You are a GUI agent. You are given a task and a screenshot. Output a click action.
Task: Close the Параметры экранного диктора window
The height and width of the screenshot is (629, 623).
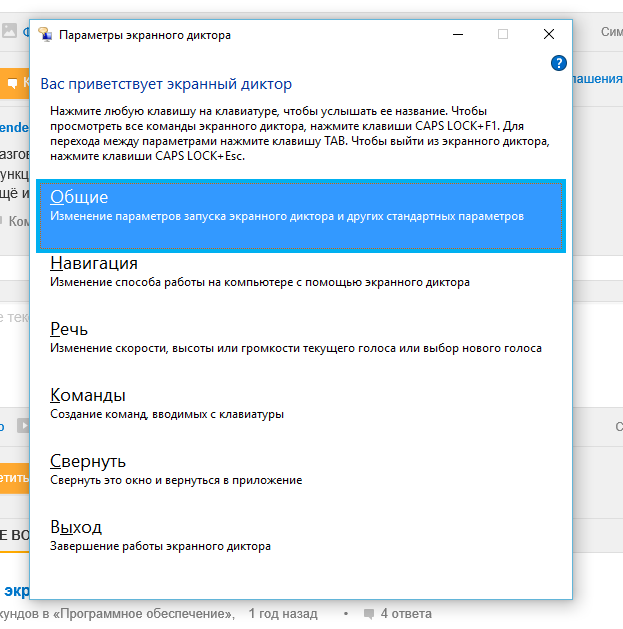pyautogui.click(x=549, y=34)
